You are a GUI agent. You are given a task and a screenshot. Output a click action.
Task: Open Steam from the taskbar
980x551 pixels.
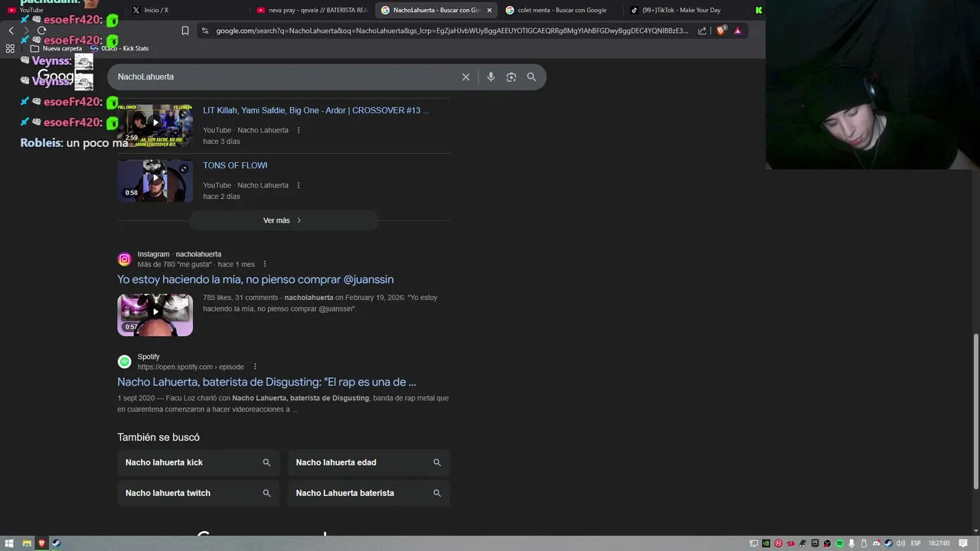pyautogui.click(x=57, y=543)
